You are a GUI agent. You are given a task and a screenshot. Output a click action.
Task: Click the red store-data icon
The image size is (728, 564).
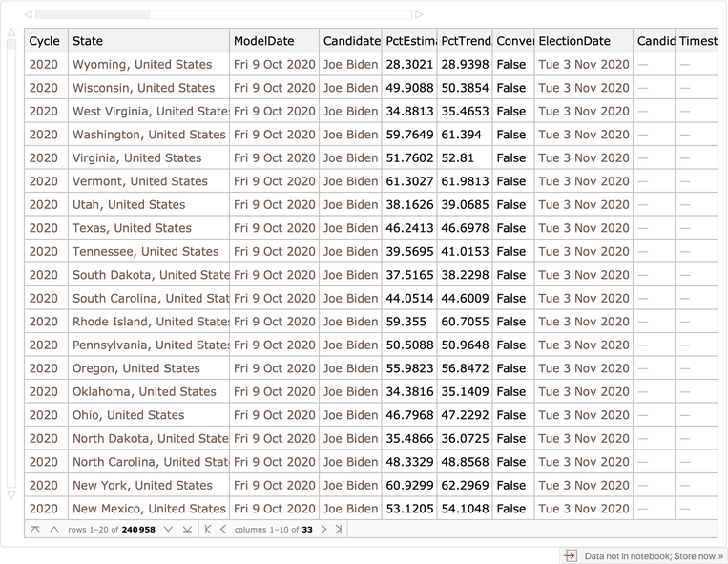click(x=570, y=556)
